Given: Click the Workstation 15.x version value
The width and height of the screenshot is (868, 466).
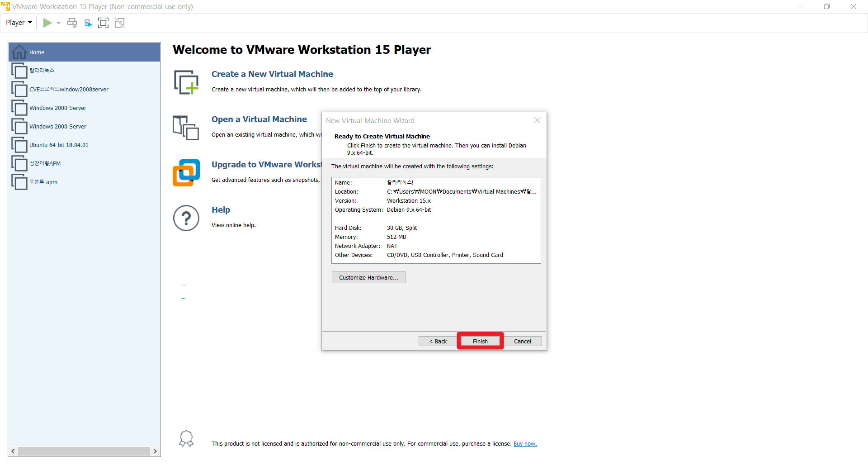Looking at the screenshot, I should click(x=409, y=201).
